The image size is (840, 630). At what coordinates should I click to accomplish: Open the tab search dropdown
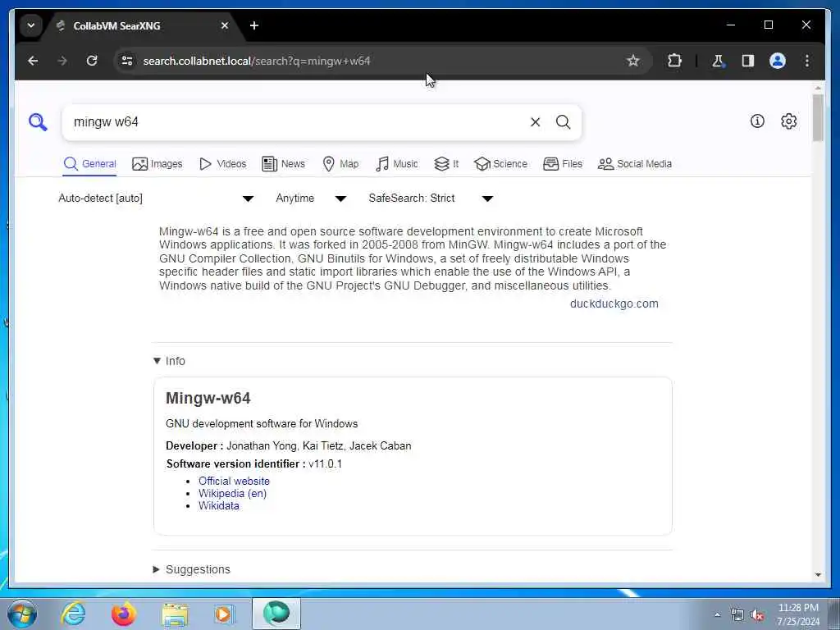tap(31, 25)
